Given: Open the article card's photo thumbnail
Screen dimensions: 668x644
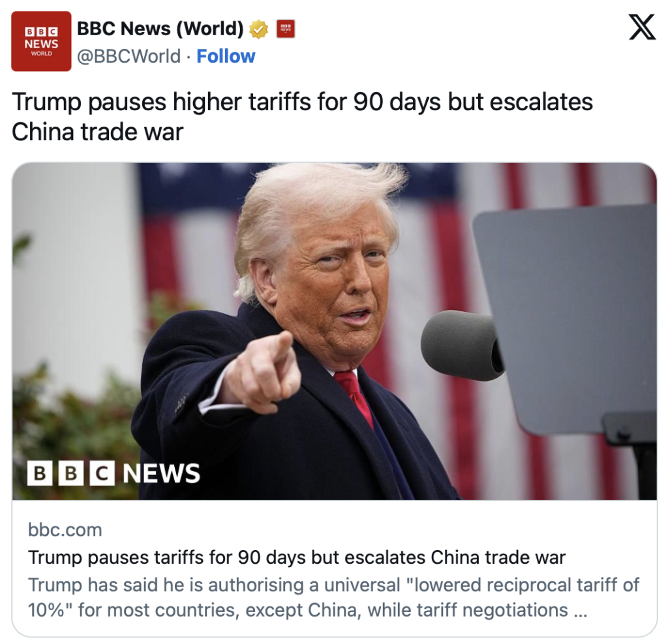Looking at the screenshot, I should (x=335, y=331).
